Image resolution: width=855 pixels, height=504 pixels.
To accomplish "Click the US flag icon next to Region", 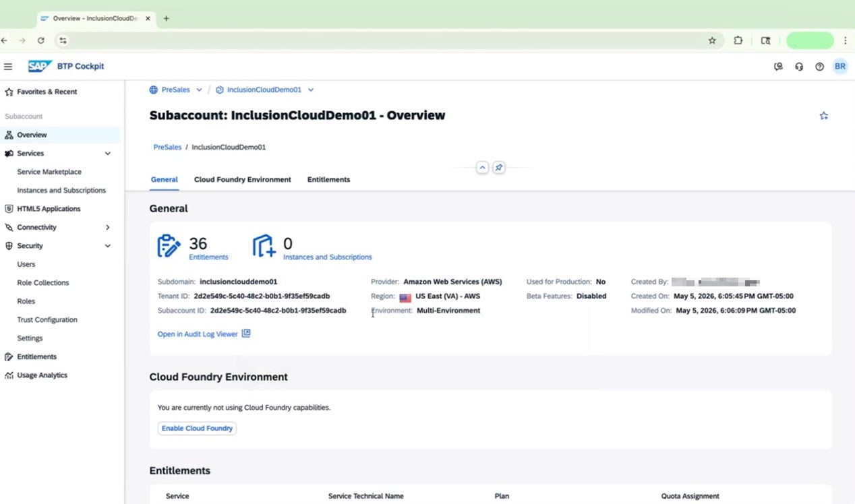I will point(405,297).
